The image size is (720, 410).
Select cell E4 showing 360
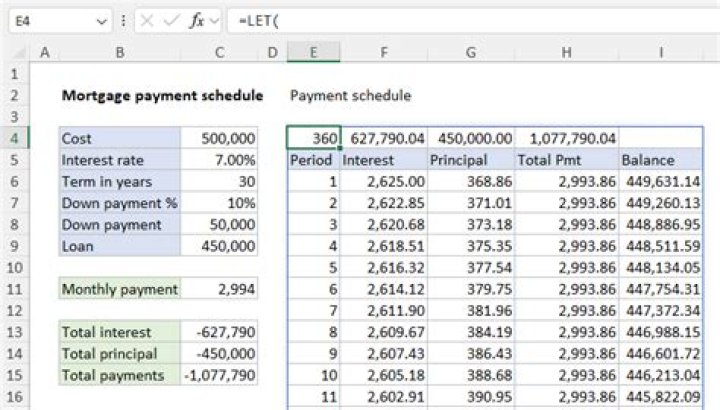(x=314, y=138)
